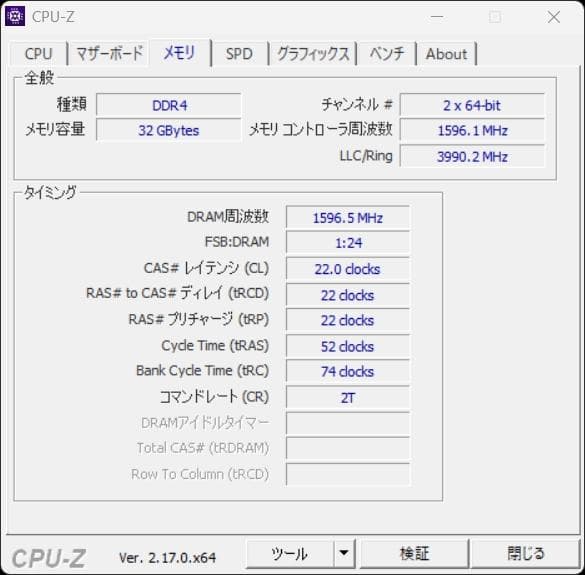Click the 2T command rate value
Viewport: 585px width, 575px height.
point(348,397)
